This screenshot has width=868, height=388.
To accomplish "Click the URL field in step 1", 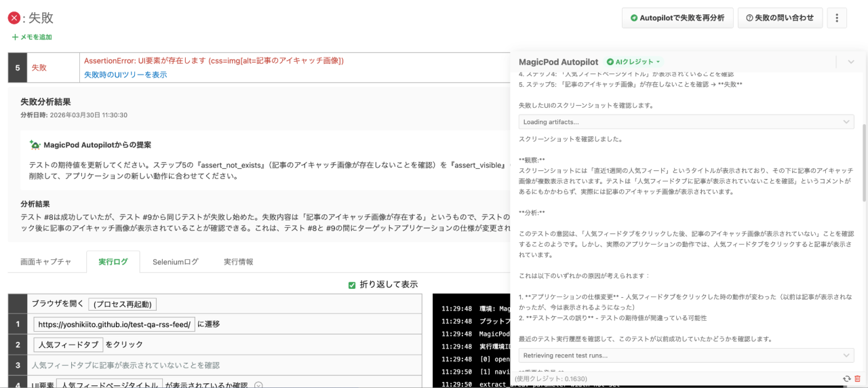I will pyautogui.click(x=114, y=324).
